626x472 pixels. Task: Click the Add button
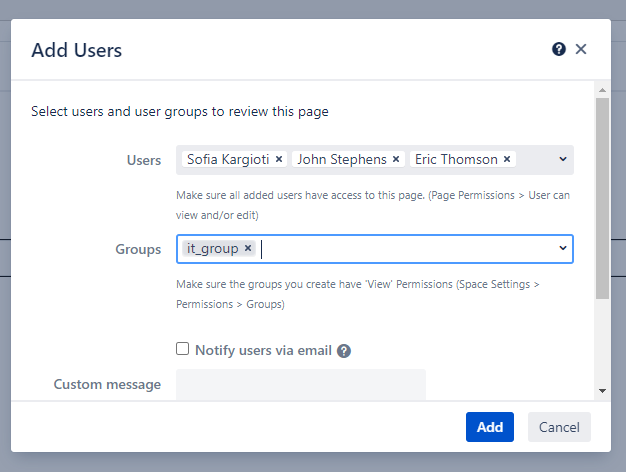click(x=489, y=427)
